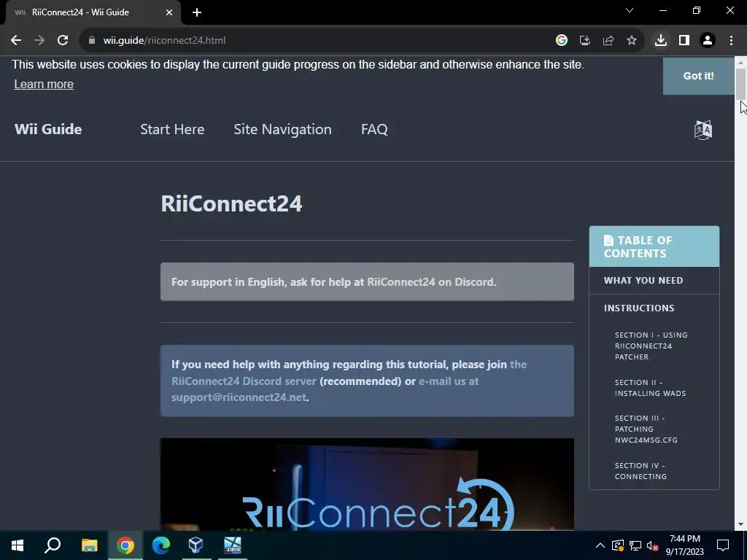Viewport: 747px width, 560px height.
Task: Open the Chrome profile avatar
Action: pos(708,41)
